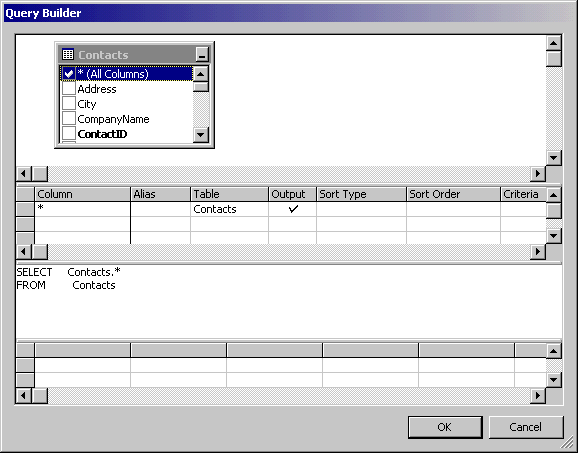
Task: Click diagram pane horizontal scroll left arrow
Action: [x=24, y=173]
